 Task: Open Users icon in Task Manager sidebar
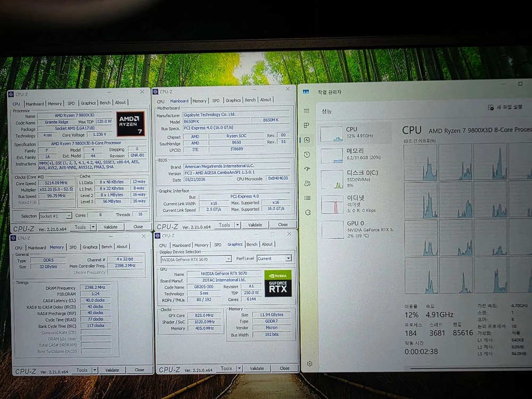click(x=307, y=184)
